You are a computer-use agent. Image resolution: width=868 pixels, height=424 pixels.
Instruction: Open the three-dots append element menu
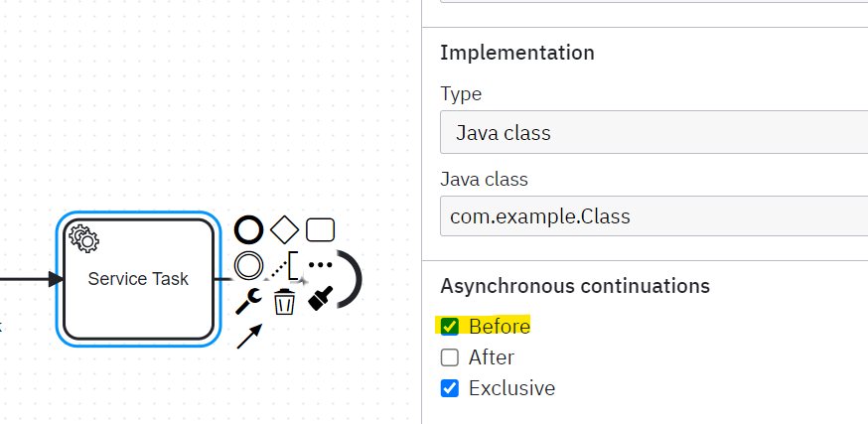point(320,264)
